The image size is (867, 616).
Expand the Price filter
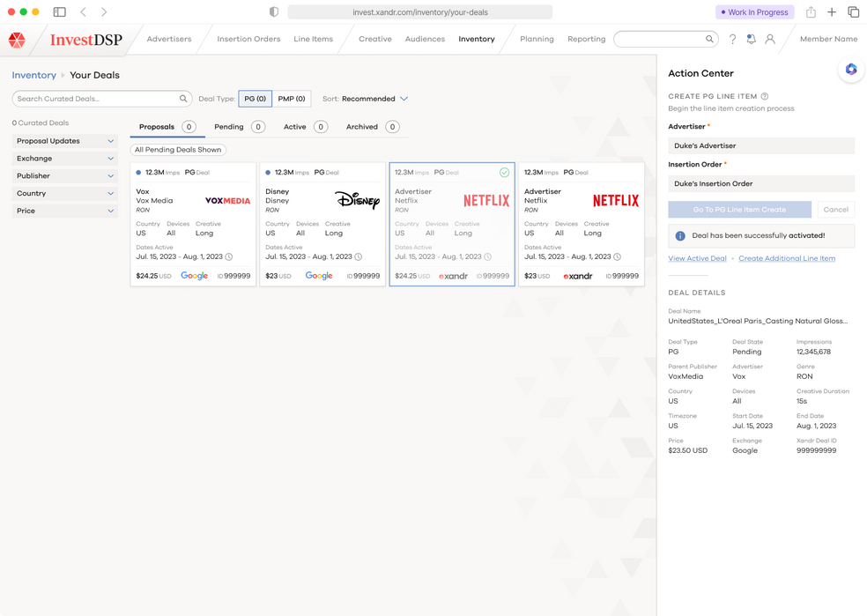coord(65,211)
